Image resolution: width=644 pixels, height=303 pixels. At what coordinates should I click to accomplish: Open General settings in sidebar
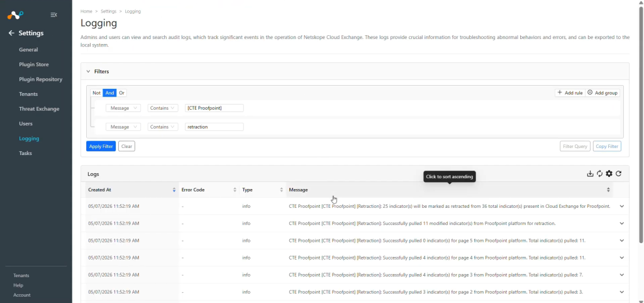tap(28, 50)
